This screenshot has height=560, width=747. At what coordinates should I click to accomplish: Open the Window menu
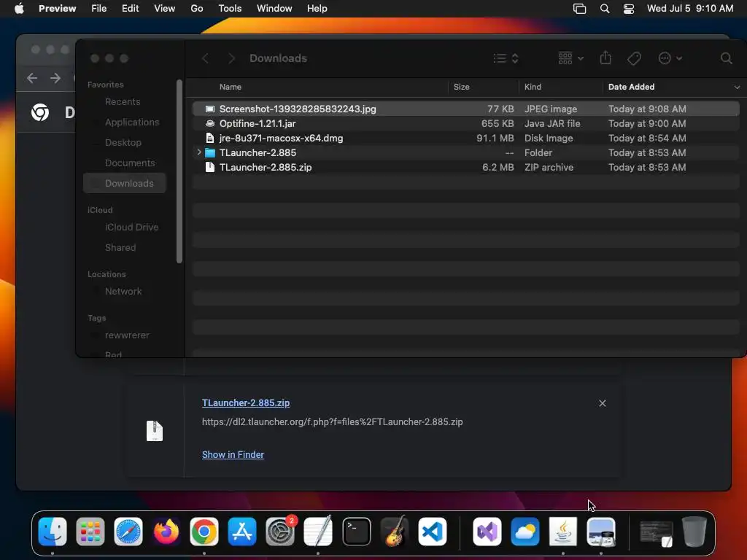coord(274,9)
